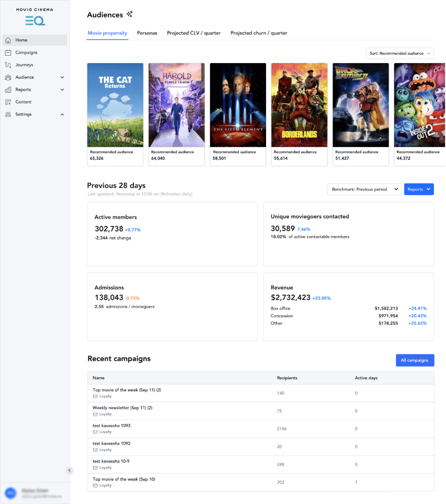Open the test kaveesha 1093 campaign
Screen dimensions: 446x504
click(111, 425)
